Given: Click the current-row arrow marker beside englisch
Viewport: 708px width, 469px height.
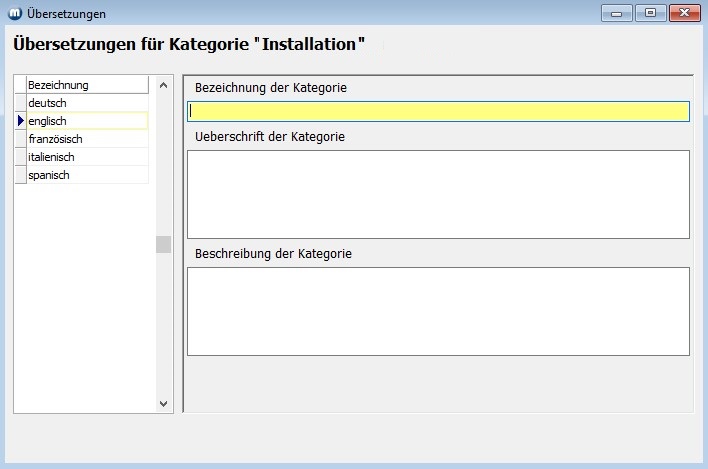Looking at the screenshot, I should coord(20,121).
